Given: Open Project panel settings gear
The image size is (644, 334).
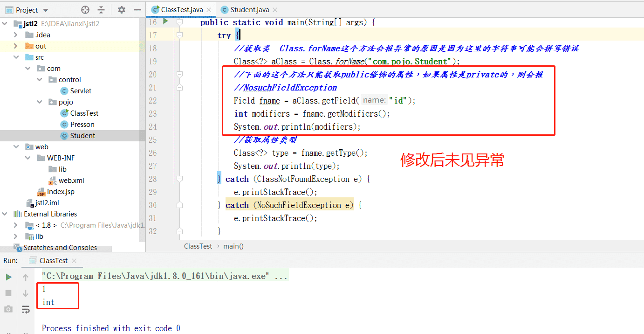Looking at the screenshot, I should (x=122, y=10).
